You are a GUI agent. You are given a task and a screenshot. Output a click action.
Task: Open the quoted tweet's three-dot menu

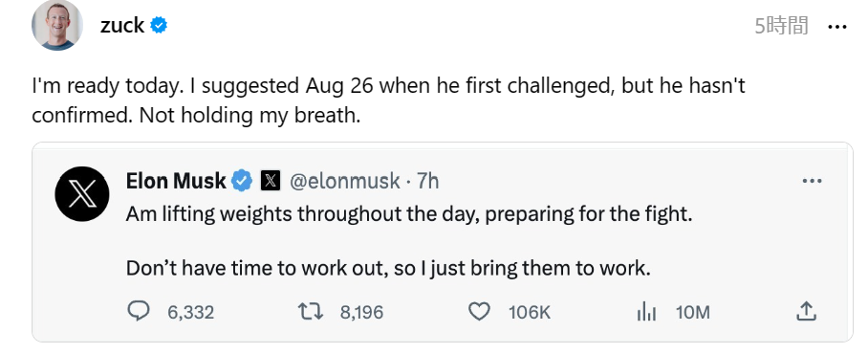tap(812, 181)
